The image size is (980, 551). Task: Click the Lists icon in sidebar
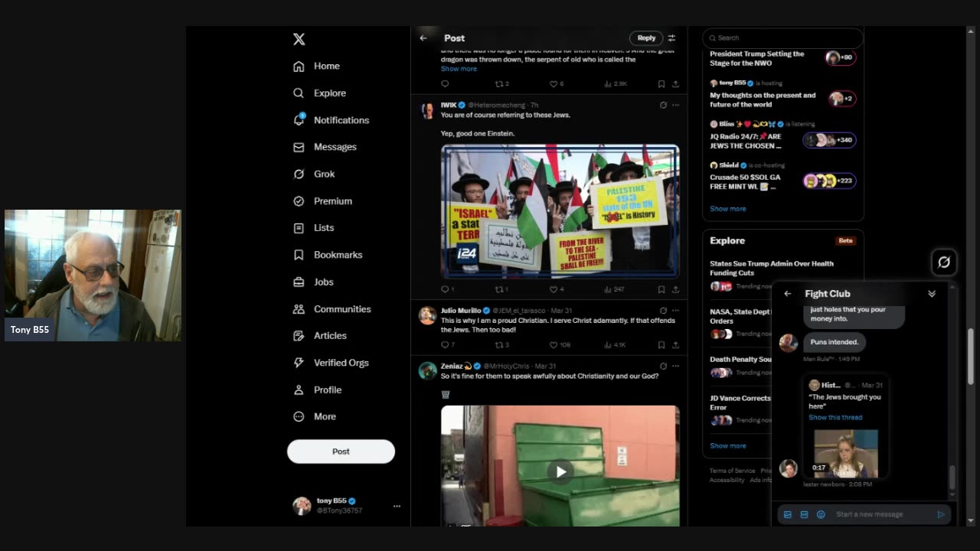coord(299,228)
